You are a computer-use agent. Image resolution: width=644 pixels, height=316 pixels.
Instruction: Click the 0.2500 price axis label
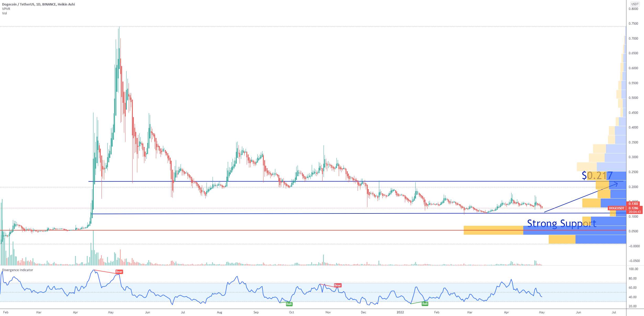pos(633,172)
